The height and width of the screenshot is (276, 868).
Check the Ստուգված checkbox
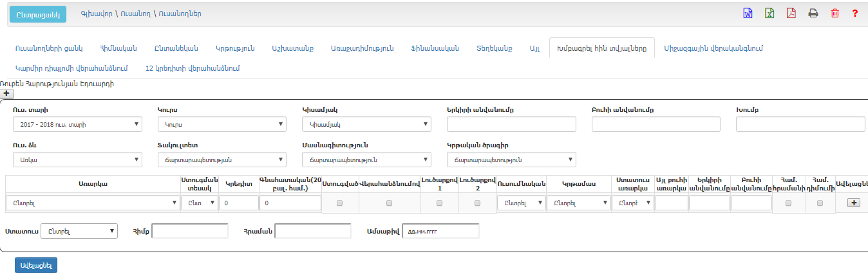tap(340, 203)
